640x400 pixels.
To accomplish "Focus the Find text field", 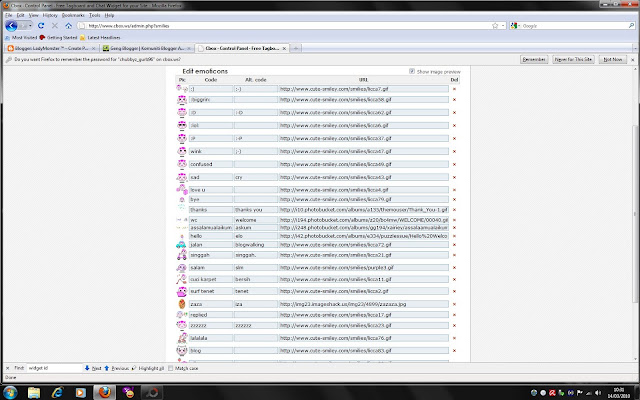I will [54, 368].
